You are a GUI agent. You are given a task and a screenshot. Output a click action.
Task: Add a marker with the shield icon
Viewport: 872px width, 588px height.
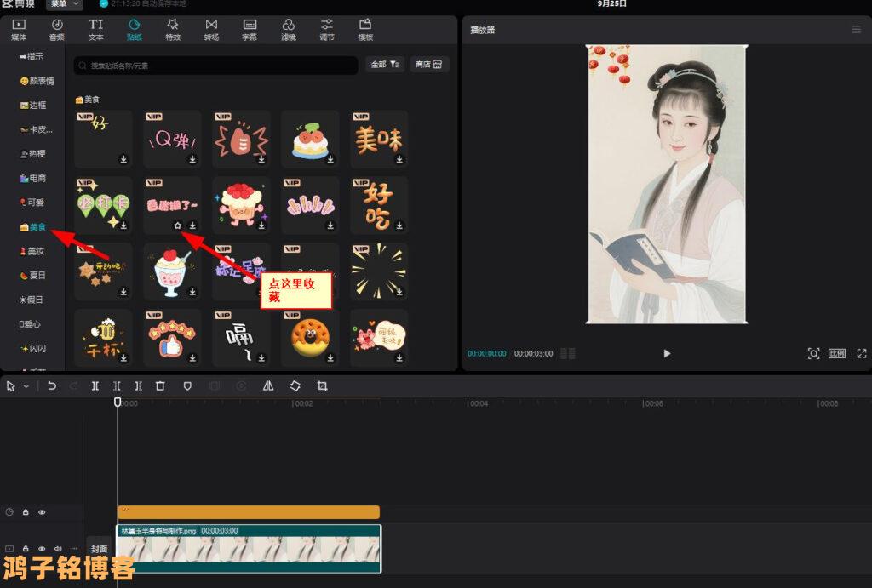187,385
